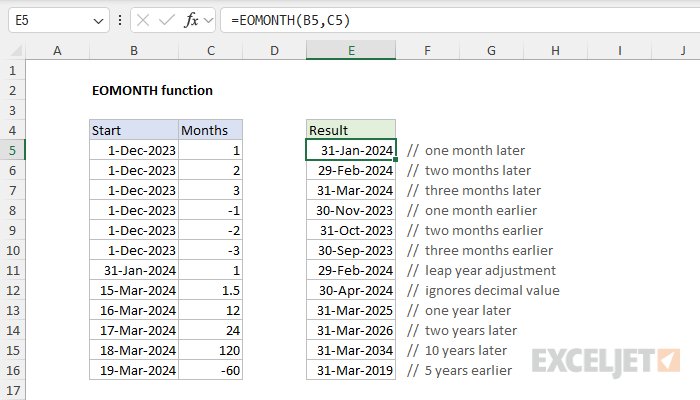Select column E header
Screen dimensions: 700x400
pyautogui.click(x=351, y=50)
